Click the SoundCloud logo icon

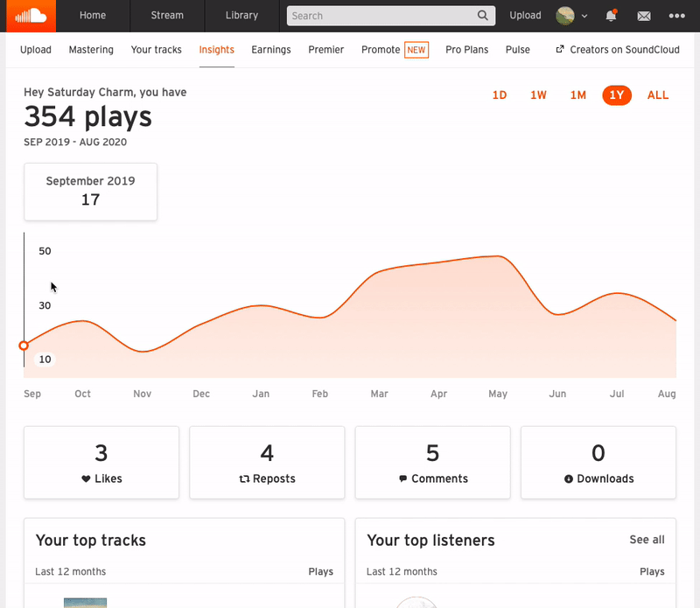28,15
